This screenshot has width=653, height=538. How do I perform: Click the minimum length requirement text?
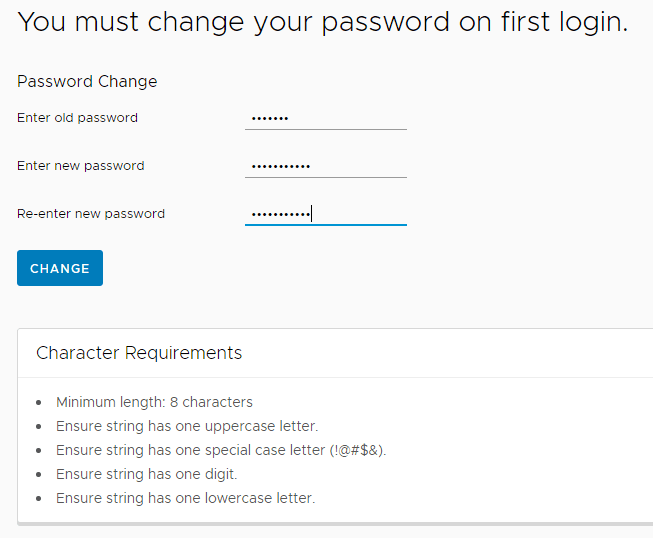pyautogui.click(x=154, y=402)
